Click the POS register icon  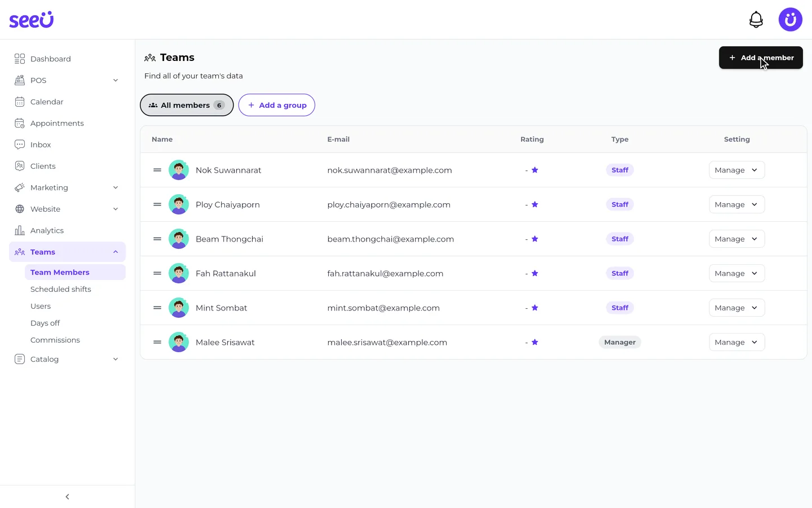[x=20, y=80]
